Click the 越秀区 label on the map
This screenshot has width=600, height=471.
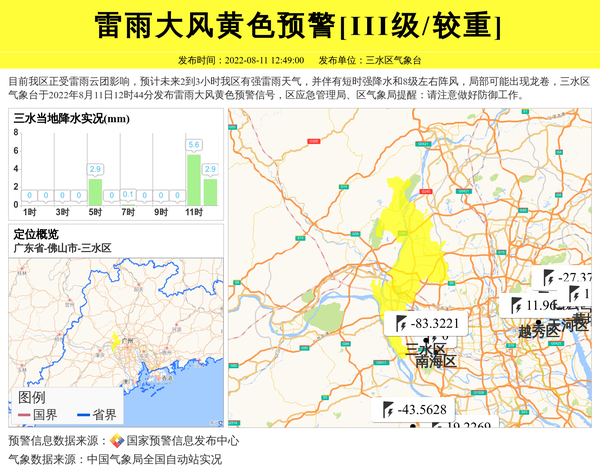tap(539, 329)
